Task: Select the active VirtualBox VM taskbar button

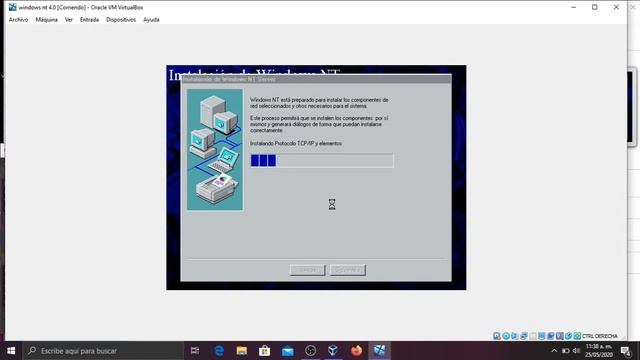Action: click(x=380, y=351)
